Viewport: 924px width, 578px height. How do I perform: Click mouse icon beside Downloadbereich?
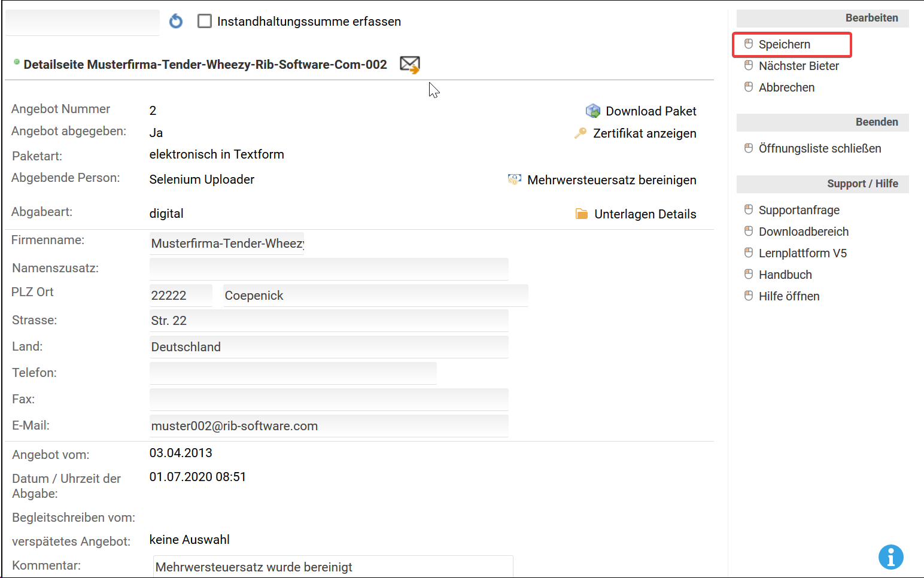pyautogui.click(x=749, y=231)
